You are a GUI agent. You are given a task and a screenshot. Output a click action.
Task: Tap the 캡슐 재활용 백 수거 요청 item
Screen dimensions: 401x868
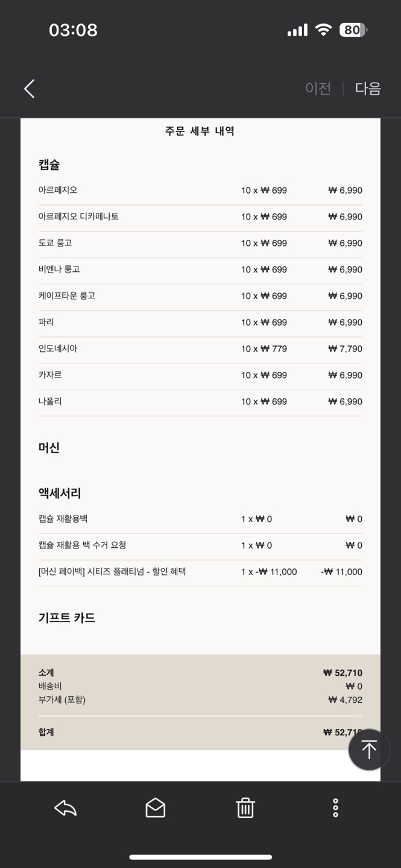(x=82, y=545)
